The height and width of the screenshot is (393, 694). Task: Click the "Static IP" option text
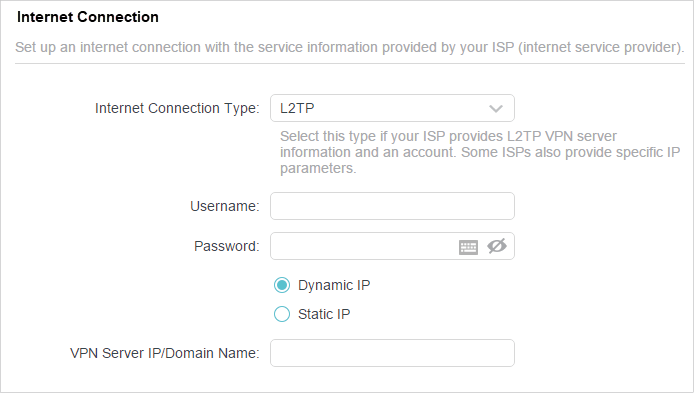(x=324, y=314)
